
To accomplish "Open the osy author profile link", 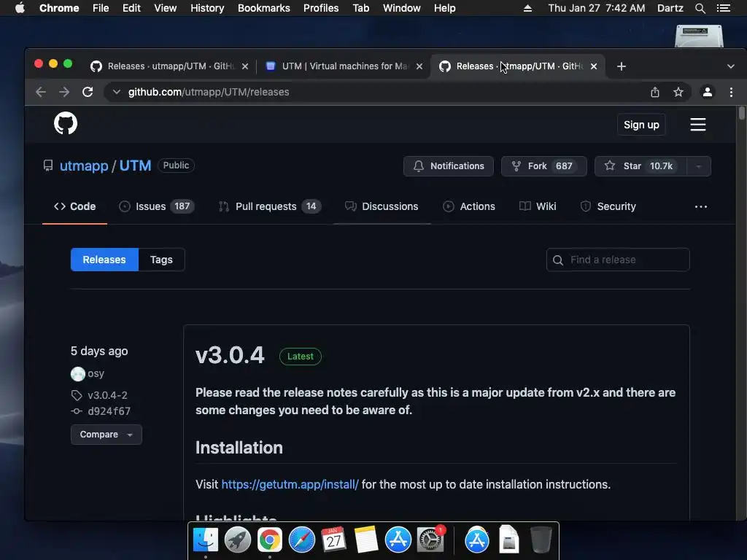I will click(x=96, y=374).
